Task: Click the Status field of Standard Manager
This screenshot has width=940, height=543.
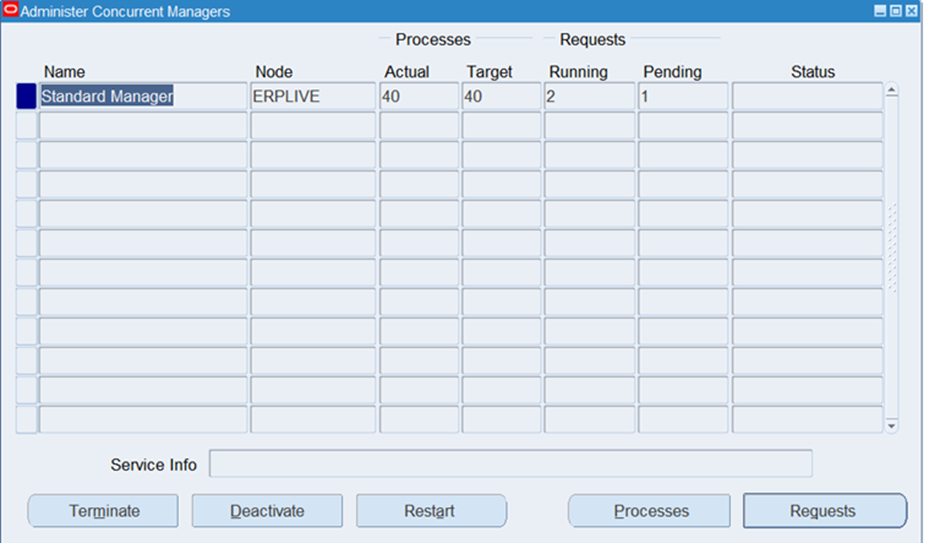Action: (x=806, y=97)
